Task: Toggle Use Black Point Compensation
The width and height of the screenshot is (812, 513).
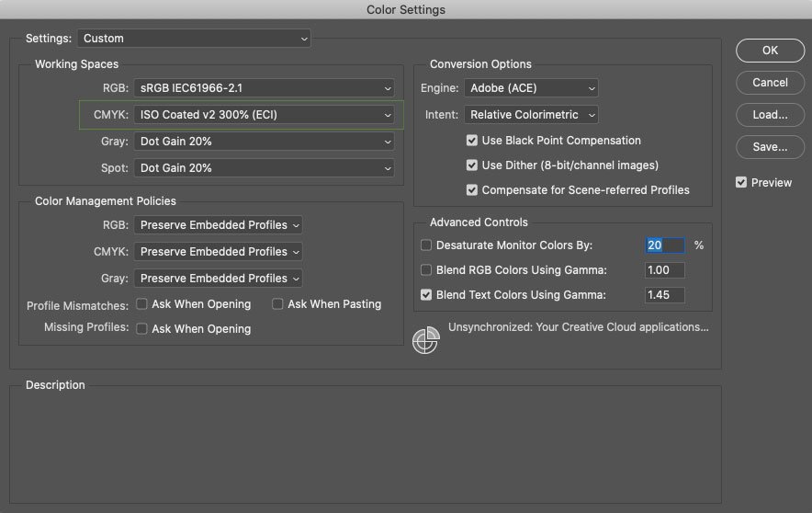Action: tap(472, 141)
